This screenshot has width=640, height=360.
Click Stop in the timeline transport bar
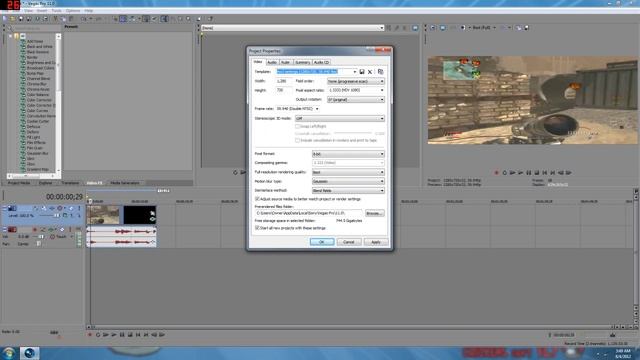[x=130, y=335]
